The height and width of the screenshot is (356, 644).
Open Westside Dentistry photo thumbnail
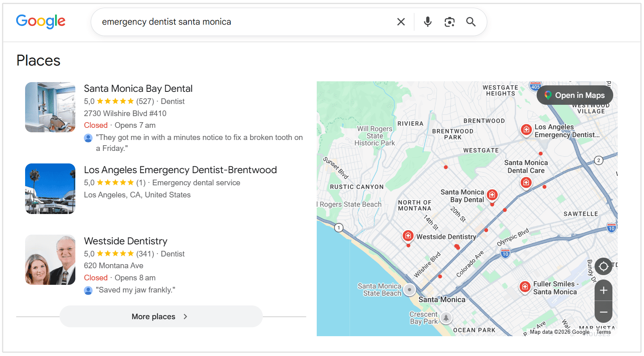(x=50, y=260)
